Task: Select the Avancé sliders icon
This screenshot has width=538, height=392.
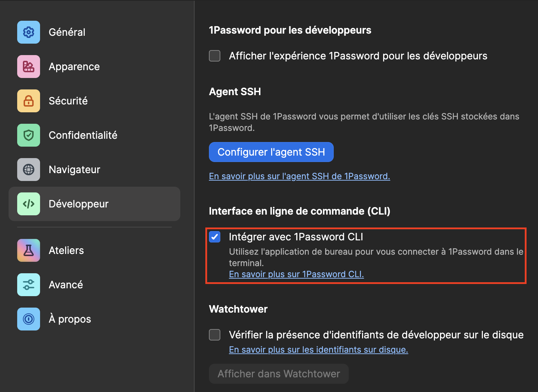Action: click(28, 285)
